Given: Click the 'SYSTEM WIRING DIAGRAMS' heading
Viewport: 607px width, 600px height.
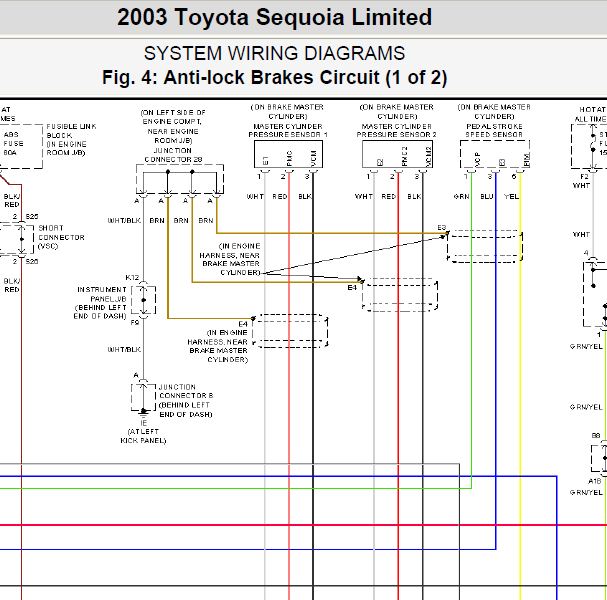Looking at the screenshot, I should (x=274, y=53).
